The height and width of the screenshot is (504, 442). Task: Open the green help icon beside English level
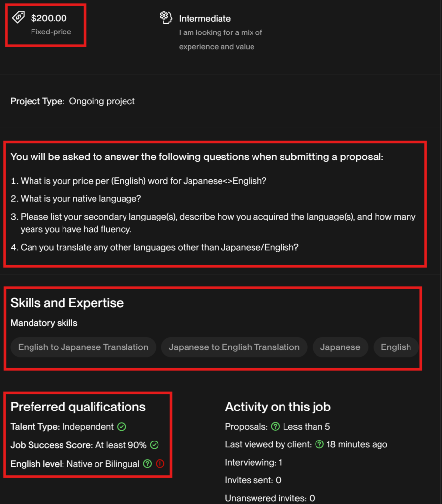[x=147, y=464]
